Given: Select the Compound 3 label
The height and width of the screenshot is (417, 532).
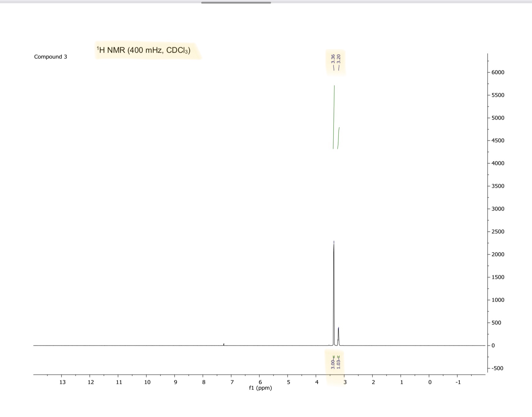Looking at the screenshot, I should click(51, 57).
